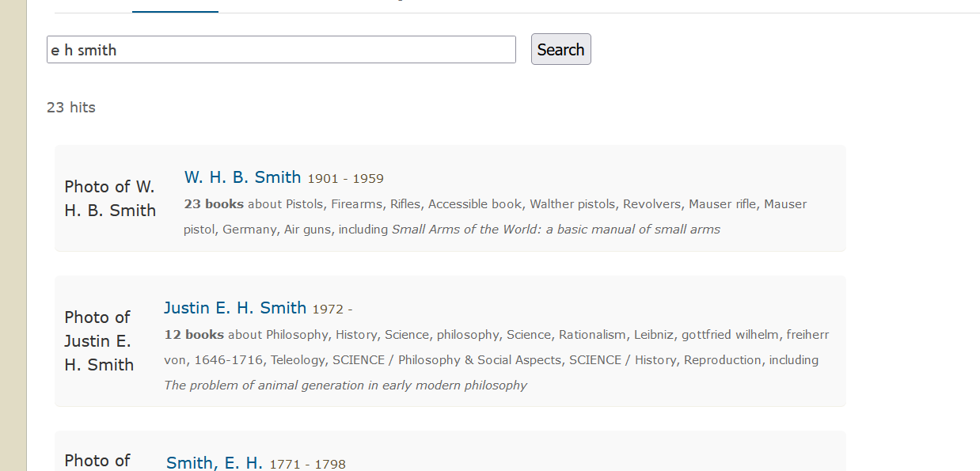
Task: Open the author page for Justin E. H. Smith
Action: click(235, 308)
